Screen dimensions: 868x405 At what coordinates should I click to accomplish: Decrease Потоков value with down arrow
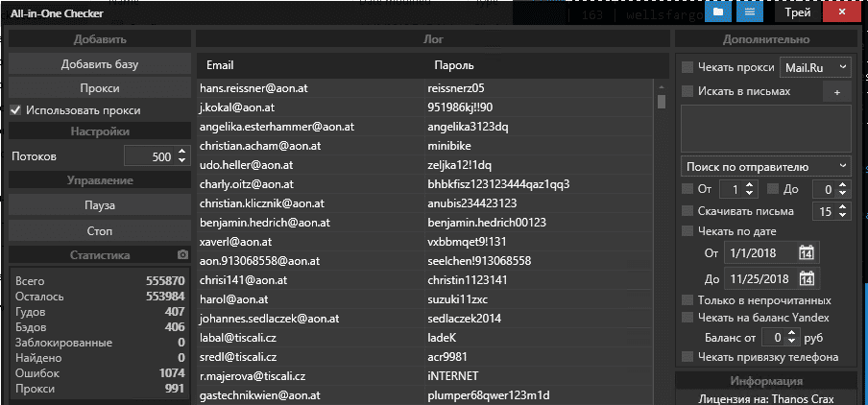point(181,160)
